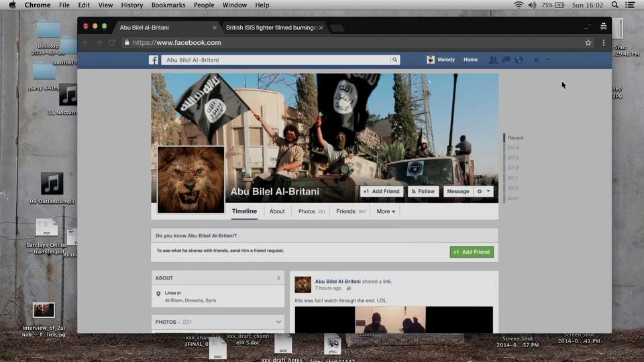This screenshot has height=362, width=644.
Task: Click the lion profile picture
Action: tap(191, 180)
